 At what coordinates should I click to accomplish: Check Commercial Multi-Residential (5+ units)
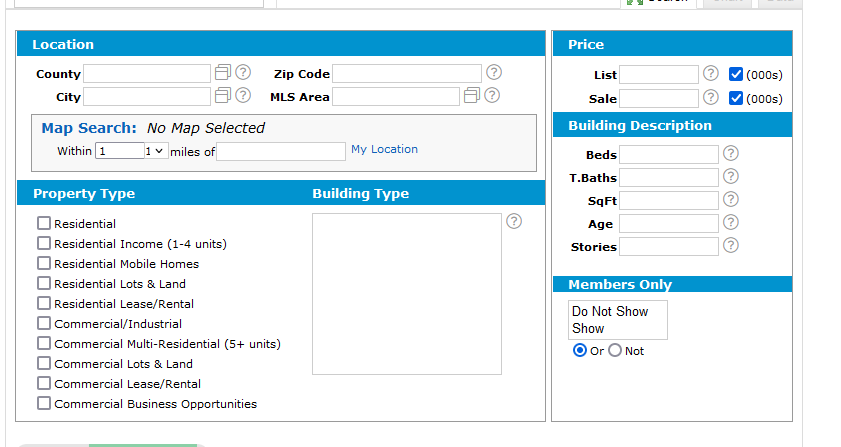[44, 343]
